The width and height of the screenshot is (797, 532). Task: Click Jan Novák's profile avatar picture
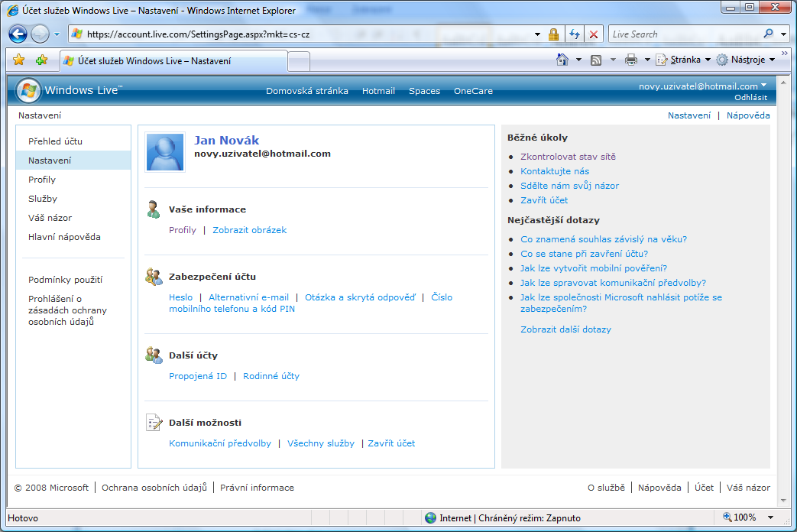click(165, 152)
